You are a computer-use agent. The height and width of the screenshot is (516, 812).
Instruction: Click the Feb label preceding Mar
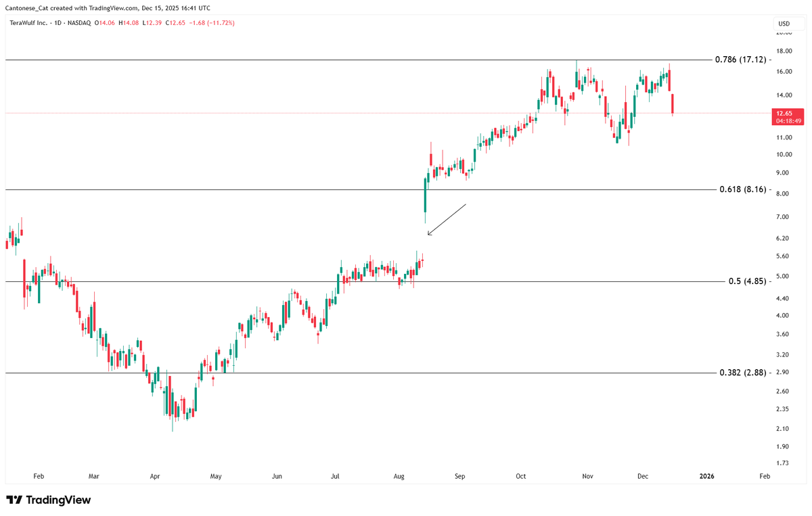coord(38,476)
